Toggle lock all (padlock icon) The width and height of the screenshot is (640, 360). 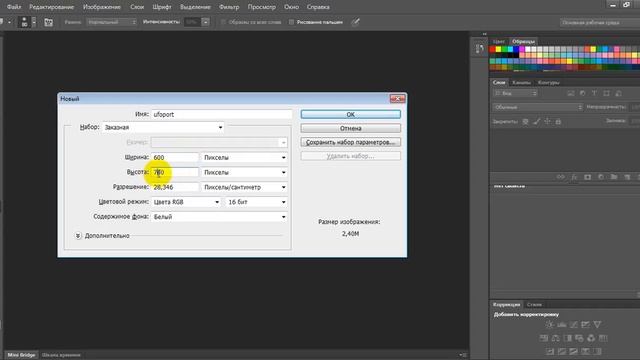tap(558, 122)
